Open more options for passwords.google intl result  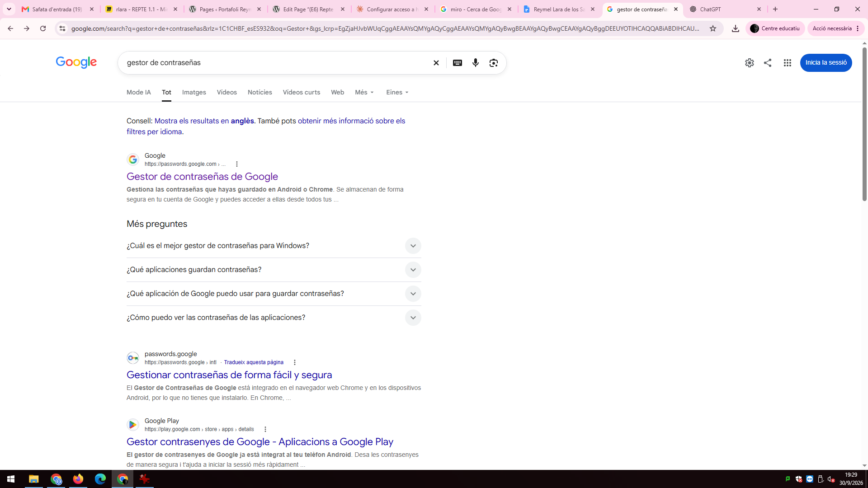point(294,362)
